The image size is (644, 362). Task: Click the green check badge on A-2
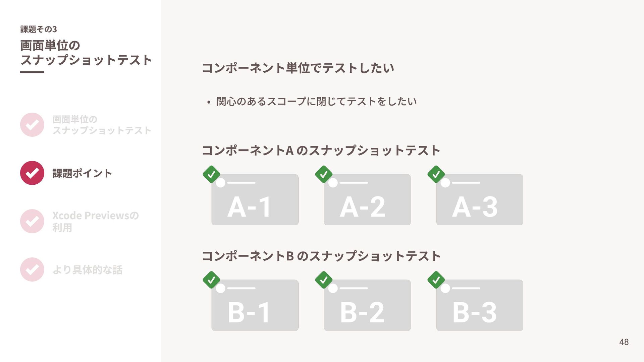324,174
